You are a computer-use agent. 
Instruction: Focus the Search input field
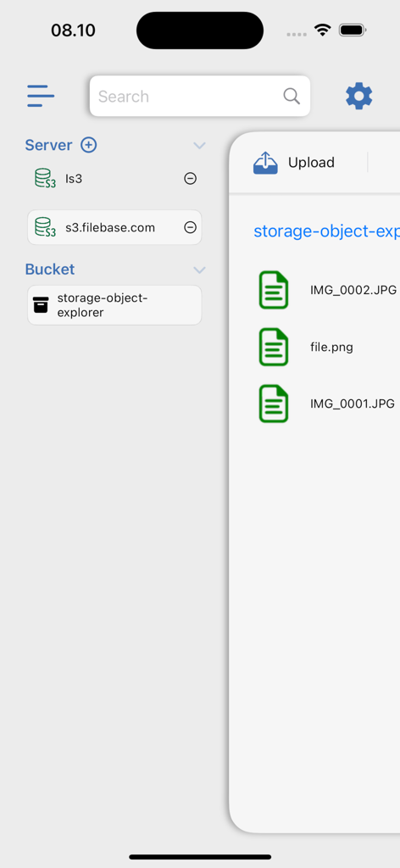tap(200, 97)
